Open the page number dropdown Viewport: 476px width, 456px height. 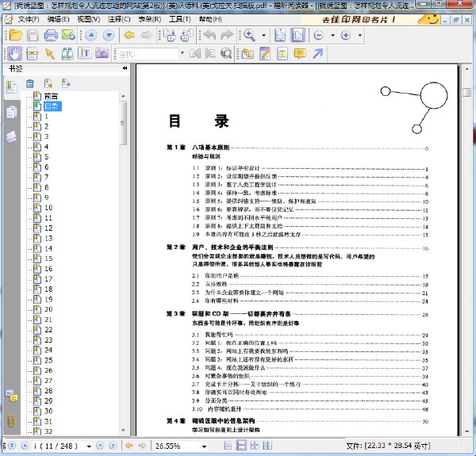(x=89, y=446)
